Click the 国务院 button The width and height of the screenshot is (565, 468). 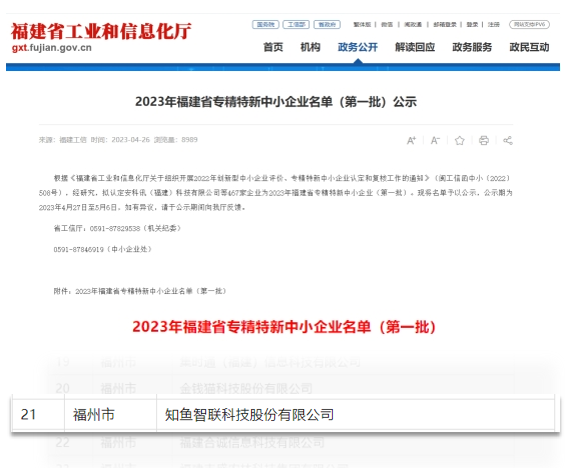(x=266, y=24)
